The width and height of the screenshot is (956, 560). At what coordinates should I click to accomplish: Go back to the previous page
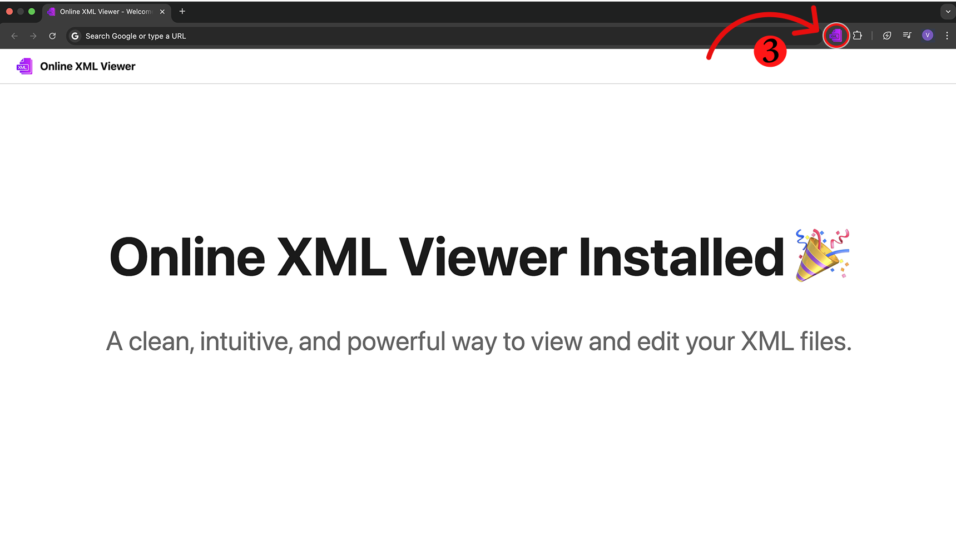coord(14,36)
